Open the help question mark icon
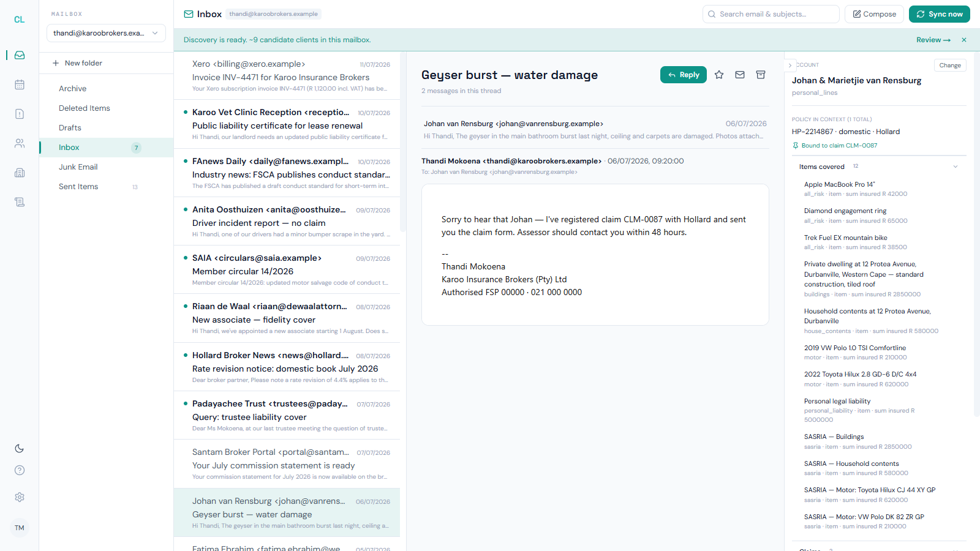 20,470
